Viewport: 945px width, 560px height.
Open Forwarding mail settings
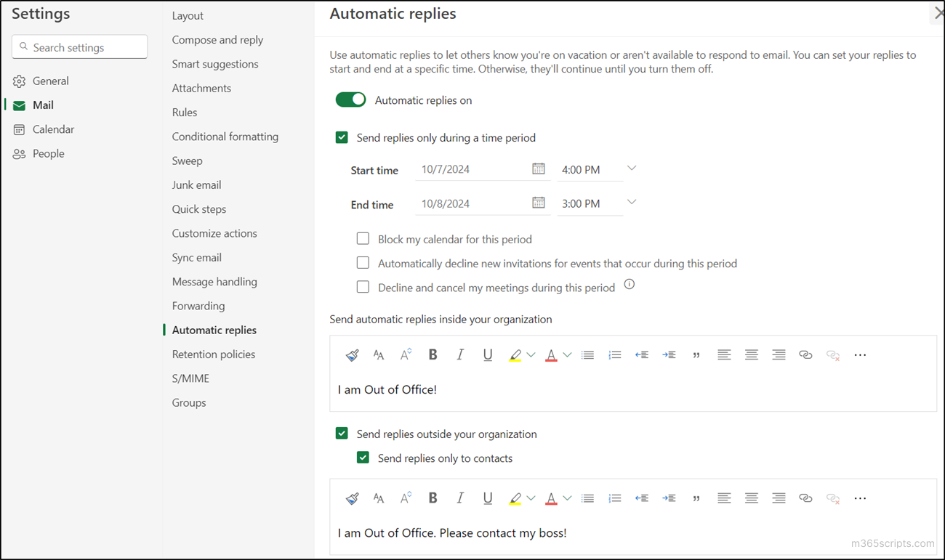tap(198, 306)
